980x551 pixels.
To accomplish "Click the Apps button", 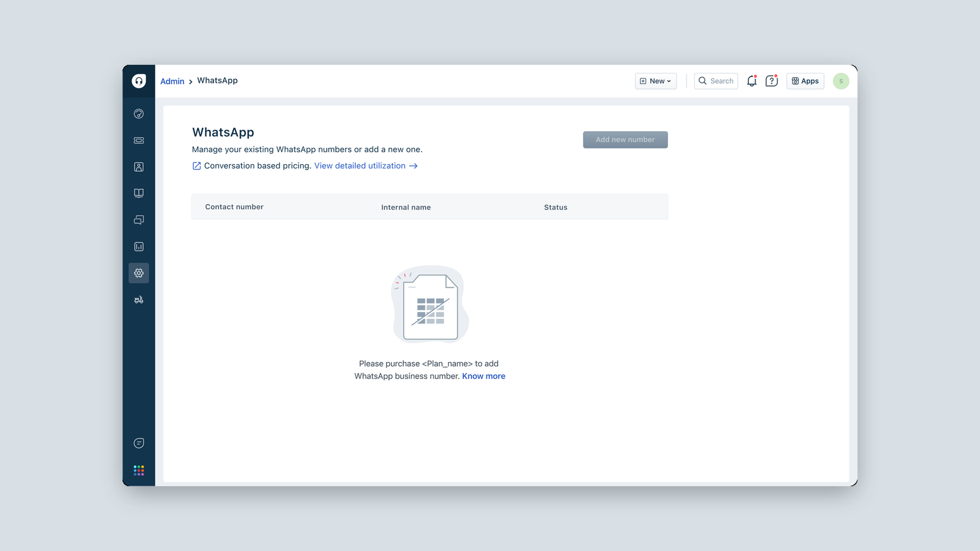I will click(x=805, y=81).
